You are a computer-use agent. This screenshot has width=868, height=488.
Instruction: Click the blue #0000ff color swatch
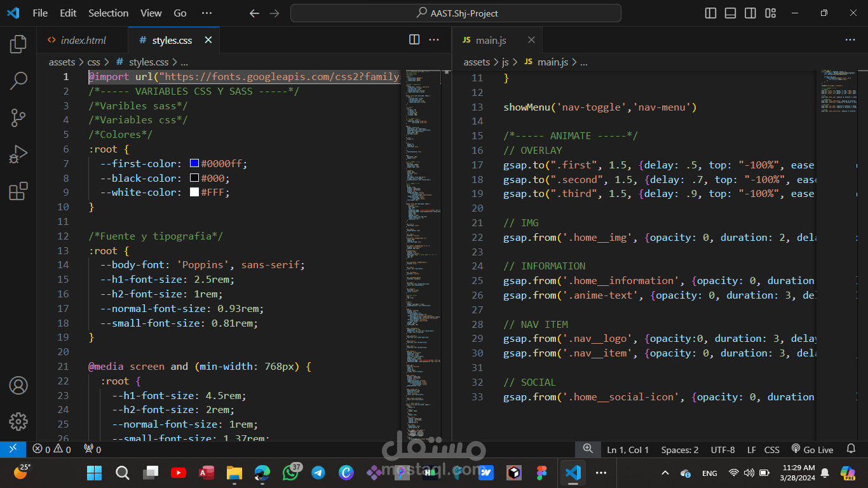(194, 164)
